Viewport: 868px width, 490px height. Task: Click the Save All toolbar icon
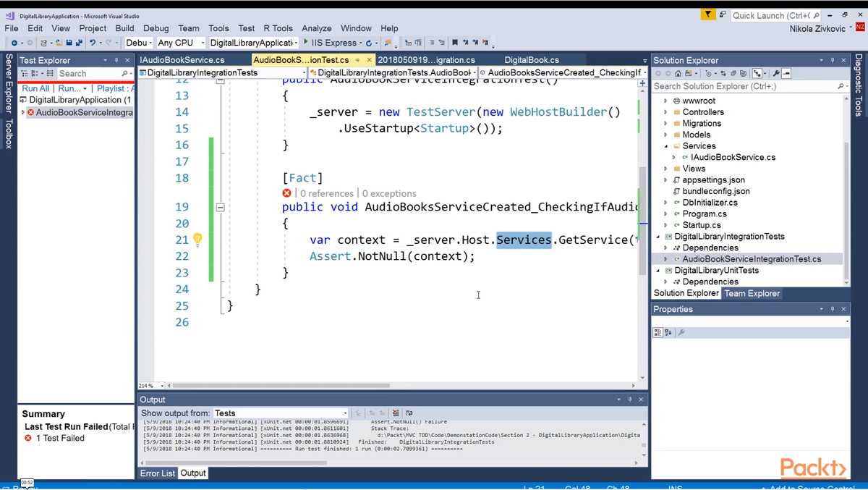(78, 43)
